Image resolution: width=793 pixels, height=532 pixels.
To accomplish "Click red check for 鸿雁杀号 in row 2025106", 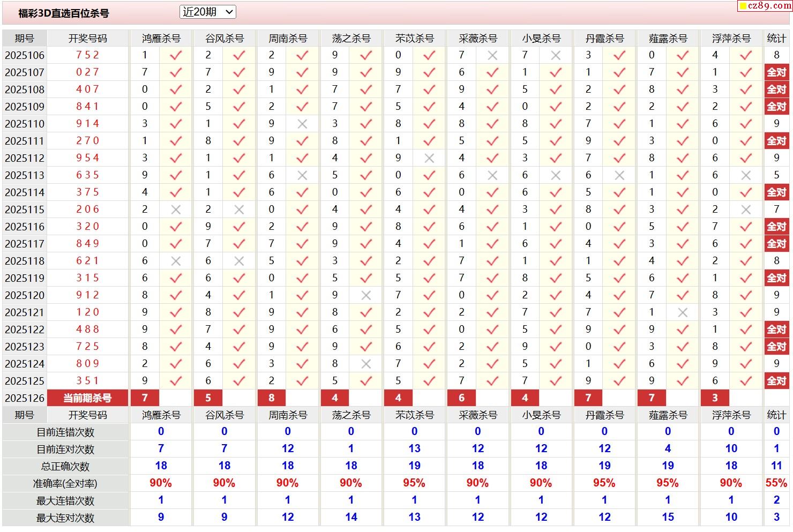I will (176, 55).
